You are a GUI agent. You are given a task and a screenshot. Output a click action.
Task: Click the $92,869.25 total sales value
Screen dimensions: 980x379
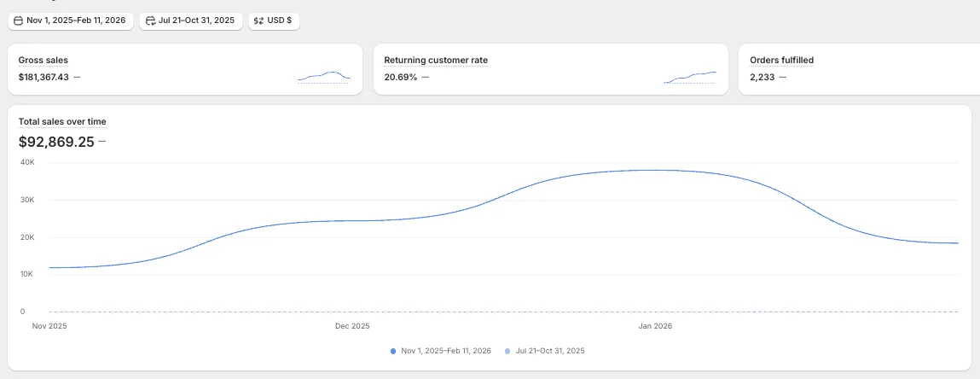coord(56,142)
